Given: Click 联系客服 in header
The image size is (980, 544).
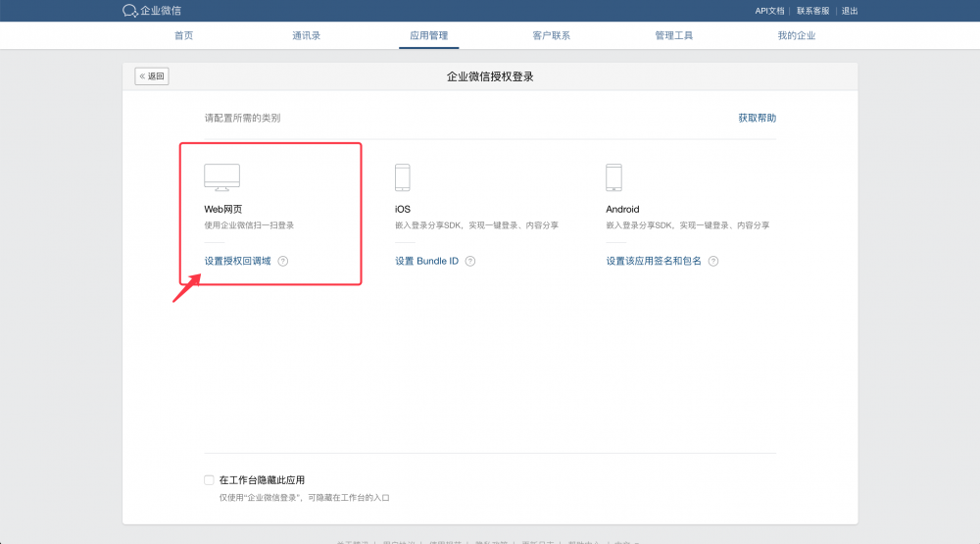Looking at the screenshot, I should point(812,11).
